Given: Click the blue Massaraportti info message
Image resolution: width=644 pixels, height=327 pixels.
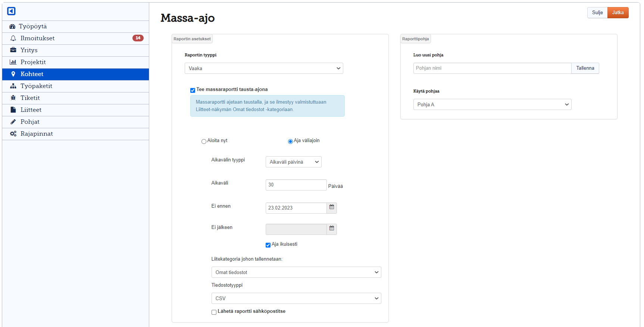Looking at the screenshot, I should tap(268, 106).
